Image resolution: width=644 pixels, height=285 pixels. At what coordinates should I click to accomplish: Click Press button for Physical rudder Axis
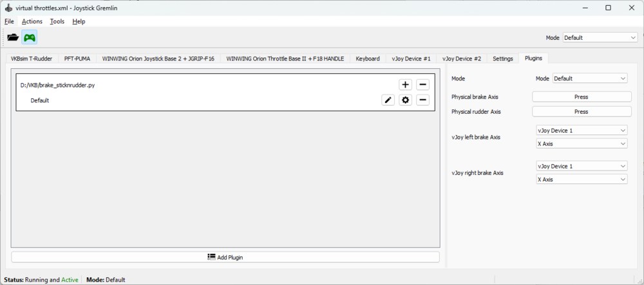point(582,111)
